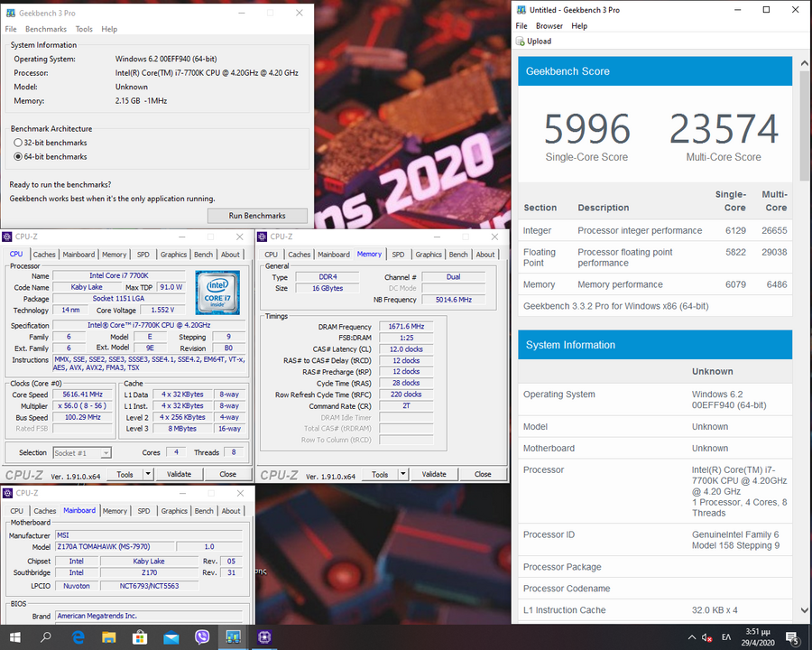Screen dimensions: 812x650
Task: Open Graphics tab in CPU-Z mainboard window
Action: tap(174, 511)
